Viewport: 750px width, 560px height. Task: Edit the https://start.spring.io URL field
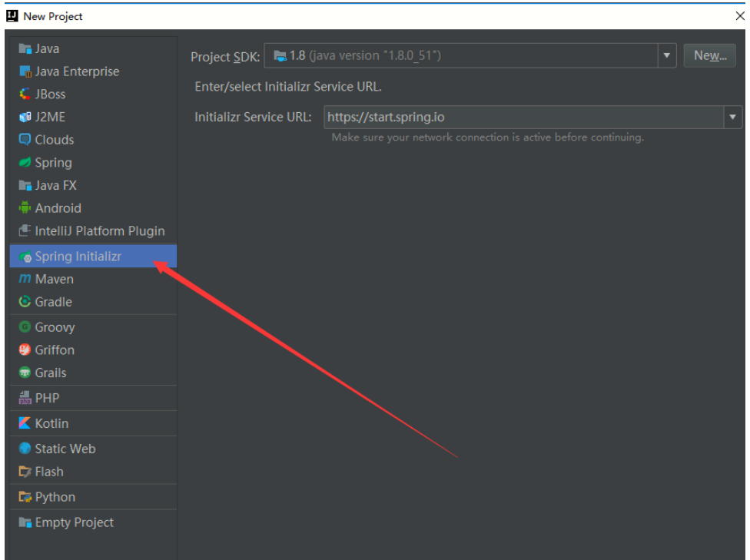(x=524, y=118)
